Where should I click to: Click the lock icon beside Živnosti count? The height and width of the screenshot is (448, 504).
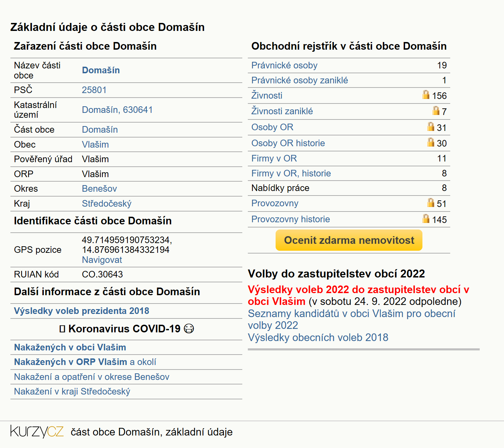point(426,94)
